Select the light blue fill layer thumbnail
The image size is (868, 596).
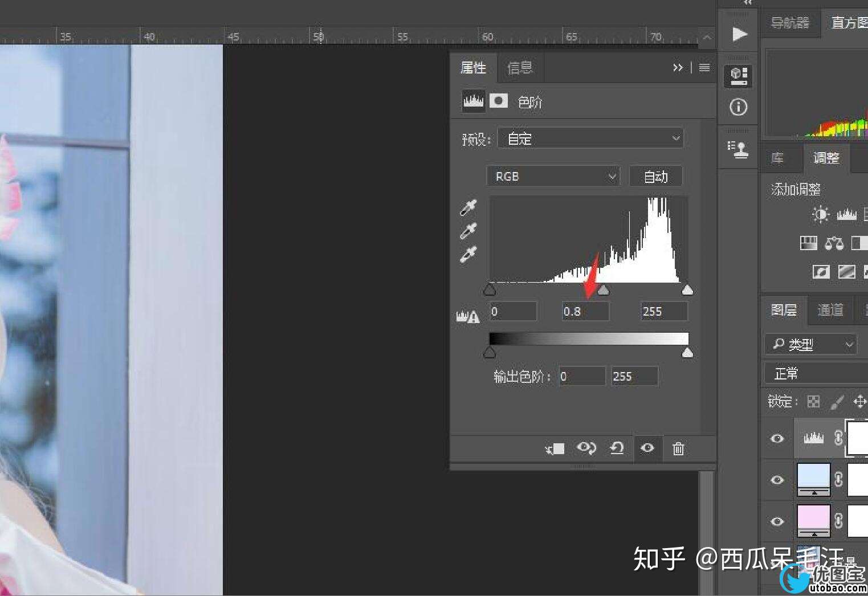pyautogui.click(x=814, y=480)
